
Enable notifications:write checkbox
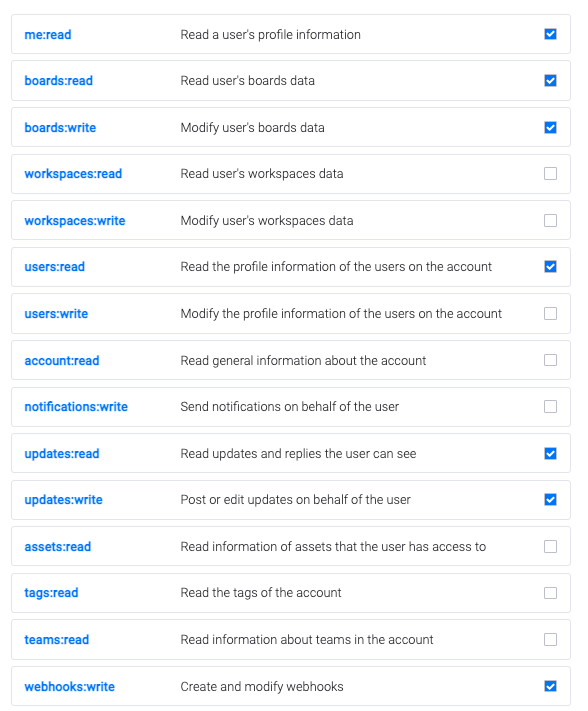pos(550,407)
